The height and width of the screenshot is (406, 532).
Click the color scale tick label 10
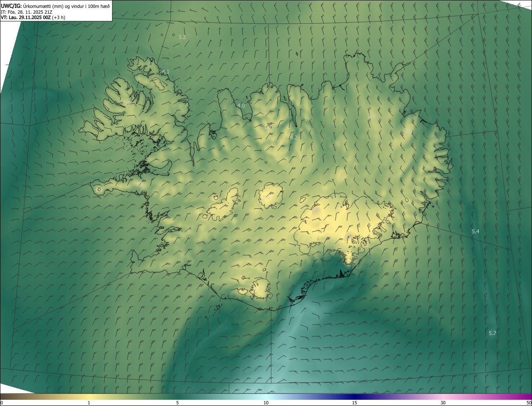click(x=266, y=403)
